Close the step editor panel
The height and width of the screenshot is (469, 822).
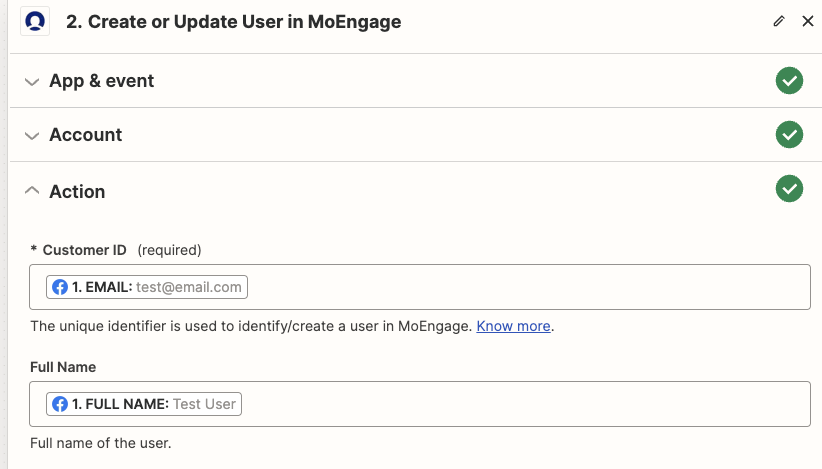[808, 21]
